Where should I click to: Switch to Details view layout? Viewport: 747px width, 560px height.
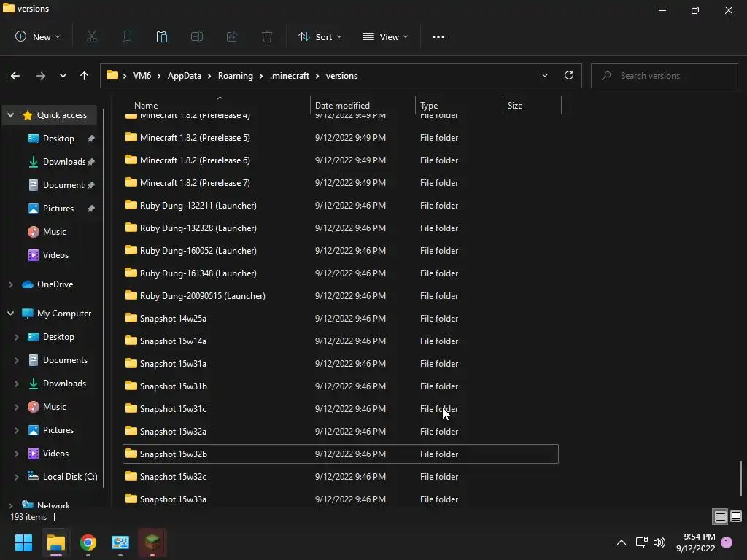click(720, 517)
